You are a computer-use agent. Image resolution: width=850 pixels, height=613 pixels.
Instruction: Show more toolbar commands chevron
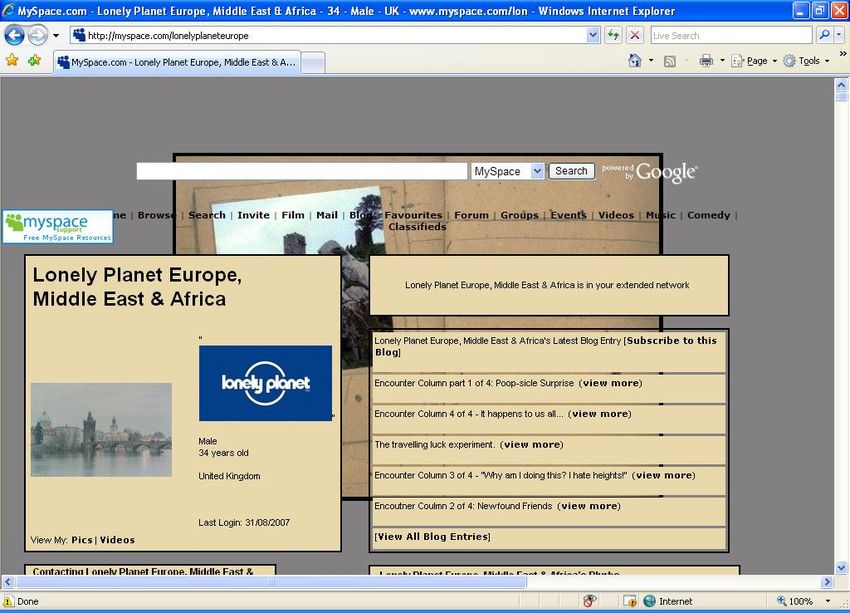point(843,54)
